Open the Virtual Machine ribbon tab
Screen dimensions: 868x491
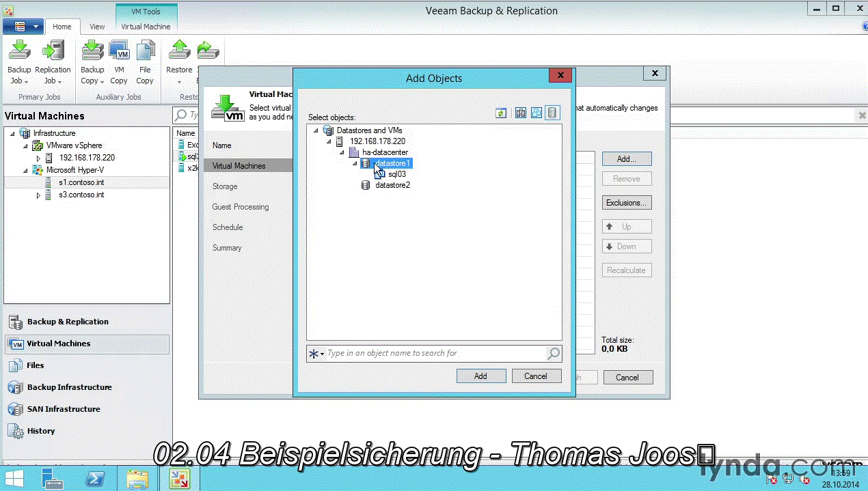tap(146, 27)
